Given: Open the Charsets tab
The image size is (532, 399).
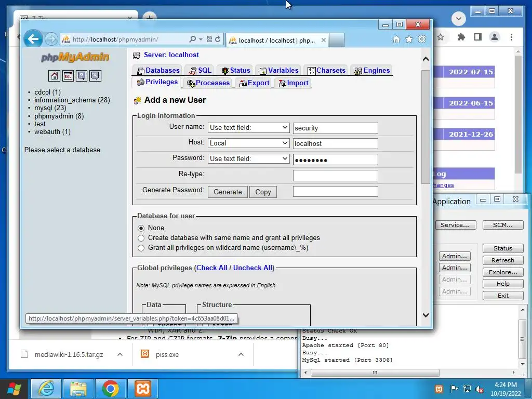Looking at the screenshot, I should 326,70.
